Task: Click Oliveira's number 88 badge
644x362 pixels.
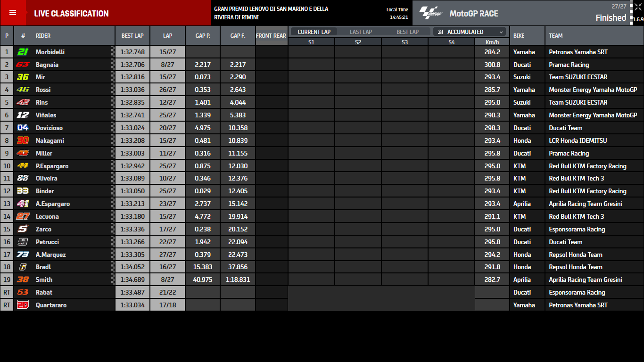Action: (x=23, y=178)
